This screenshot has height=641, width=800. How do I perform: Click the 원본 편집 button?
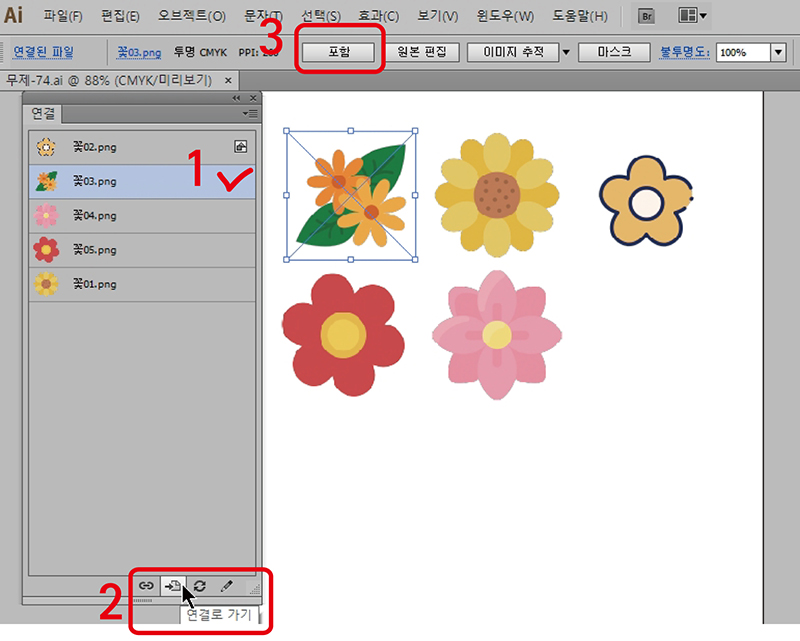point(422,52)
